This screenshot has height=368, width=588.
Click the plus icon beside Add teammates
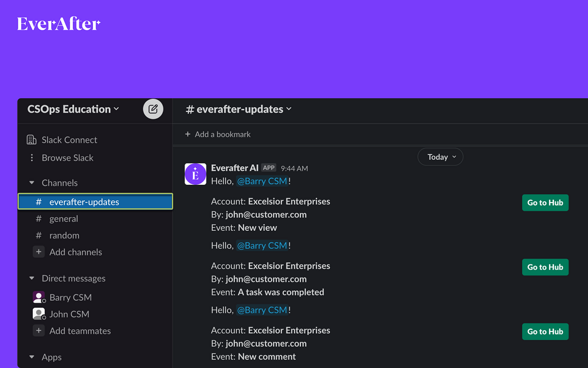39,330
